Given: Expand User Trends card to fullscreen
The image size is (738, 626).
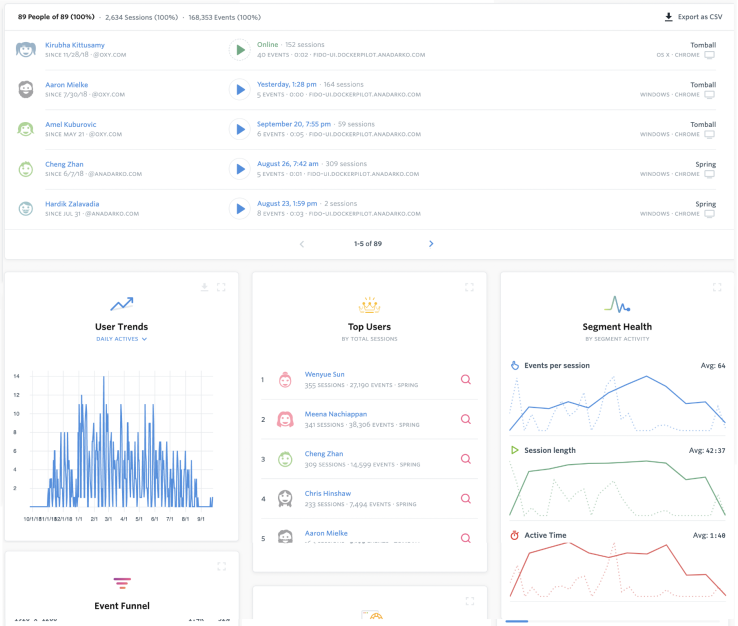Looking at the screenshot, I should [x=221, y=287].
